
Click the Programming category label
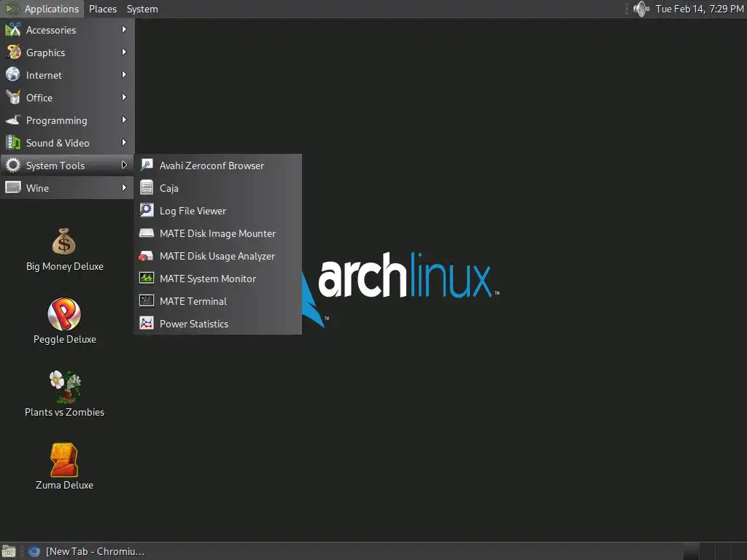tap(57, 120)
